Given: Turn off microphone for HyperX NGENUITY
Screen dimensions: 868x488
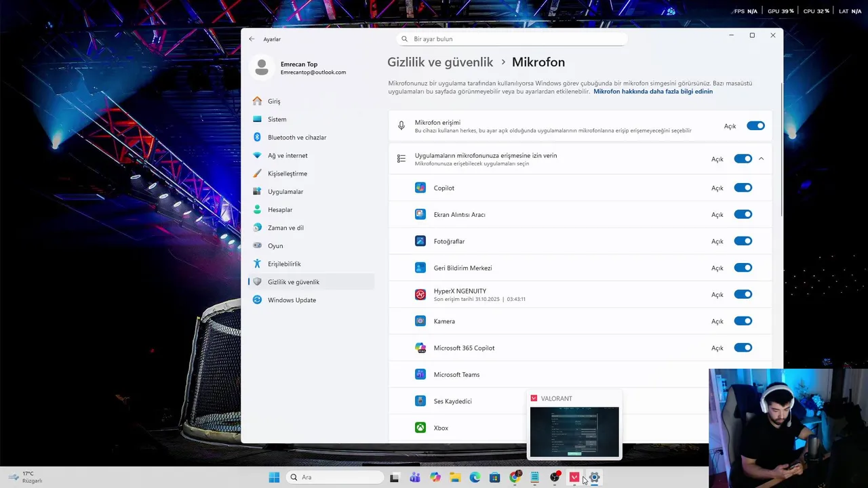Looking at the screenshot, I should point(743,294).
